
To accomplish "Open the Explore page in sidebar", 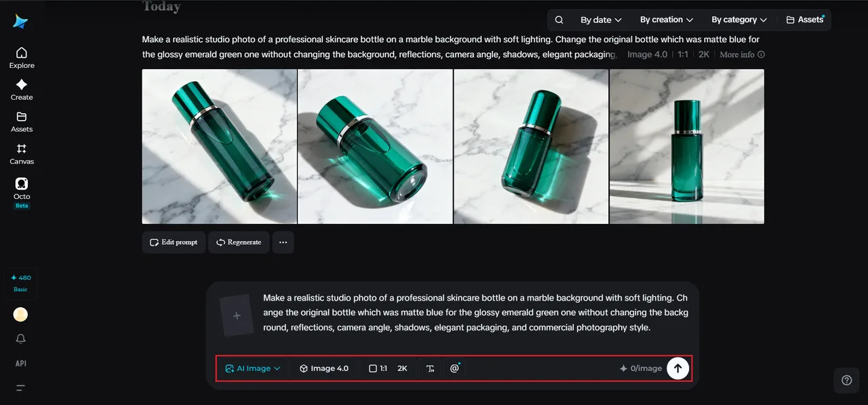I will 22,58.
